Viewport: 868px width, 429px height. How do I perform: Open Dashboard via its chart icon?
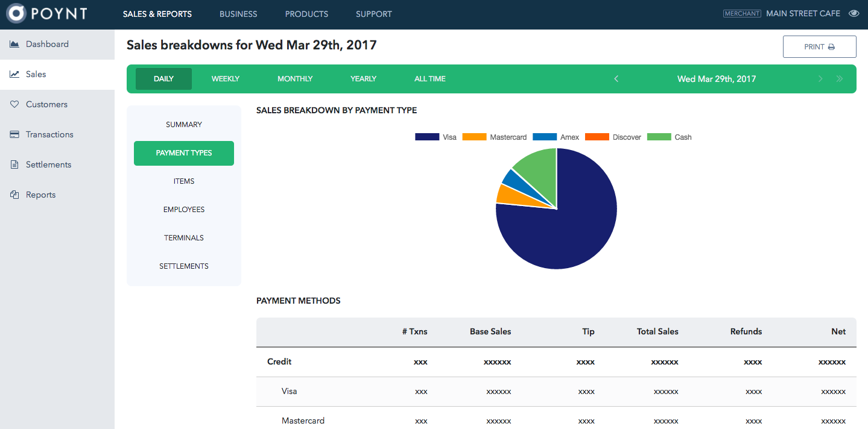[14, 44]
